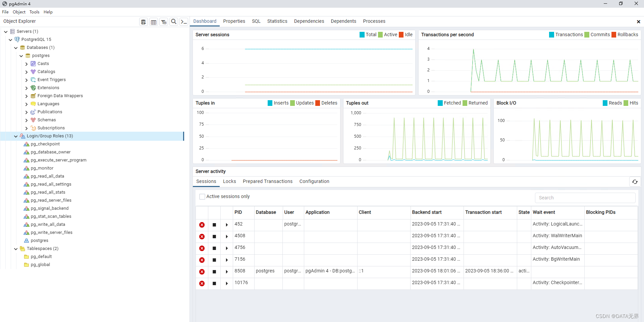Open the Locks activity tab
Image resolution: width=644 pixels, height=322 pixels.
[x=229, y=181]
